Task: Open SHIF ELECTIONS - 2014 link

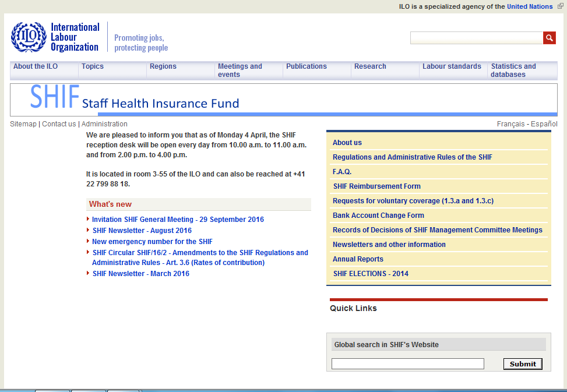Action: (371, 274)
